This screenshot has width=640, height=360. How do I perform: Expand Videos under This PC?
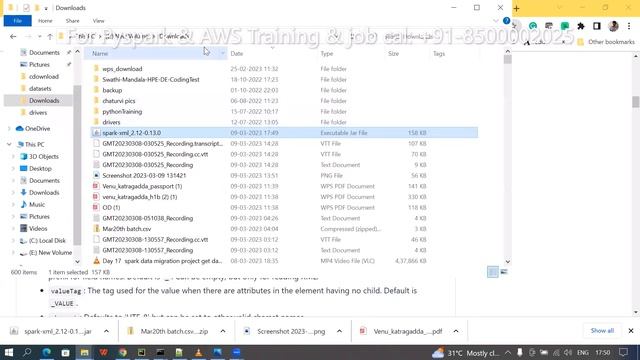(13, 229)
